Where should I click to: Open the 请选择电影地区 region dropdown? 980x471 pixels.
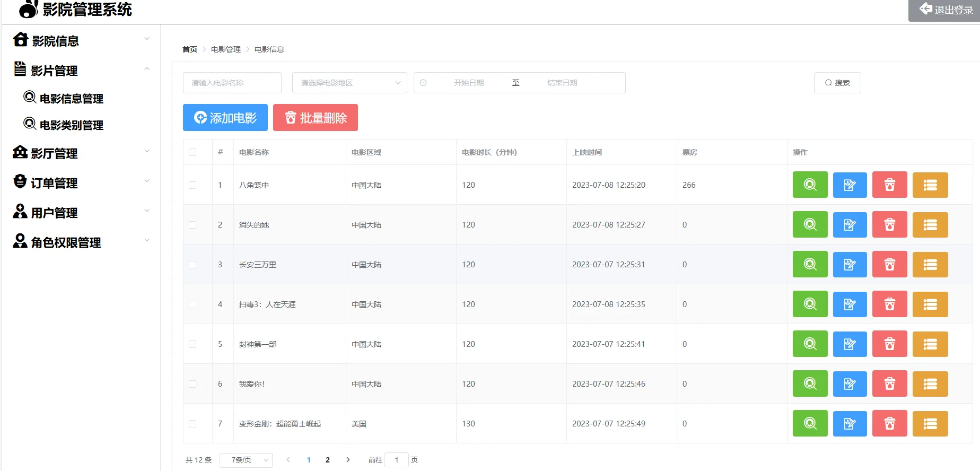[x=349, y=83]
